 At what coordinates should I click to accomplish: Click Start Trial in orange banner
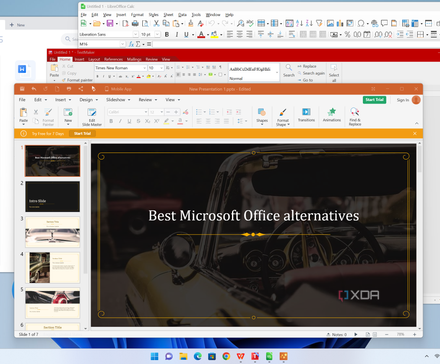click(82, 133)
